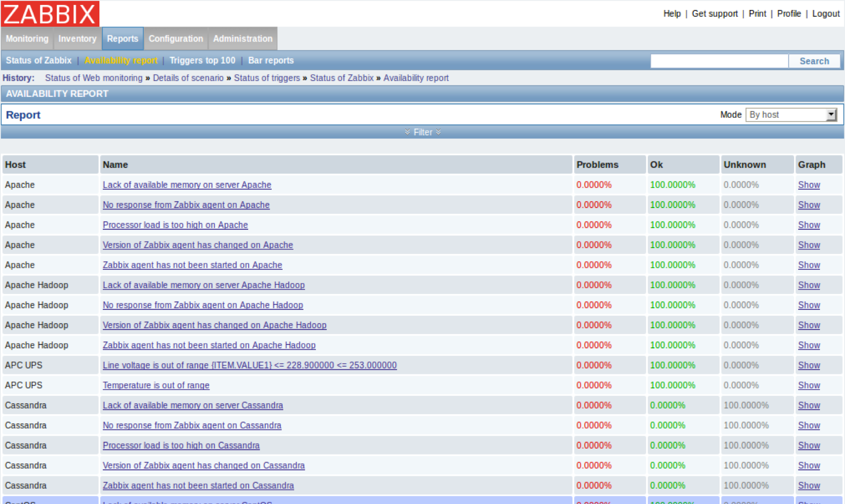Open Zabbix agent has not been started on Cassandra
Screen dimensions: 845x504
coord(198,486)
